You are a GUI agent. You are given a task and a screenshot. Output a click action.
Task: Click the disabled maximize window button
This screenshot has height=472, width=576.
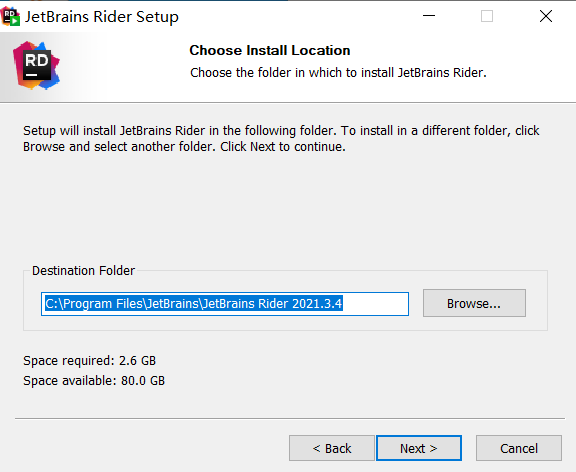[x=487, y=16]
